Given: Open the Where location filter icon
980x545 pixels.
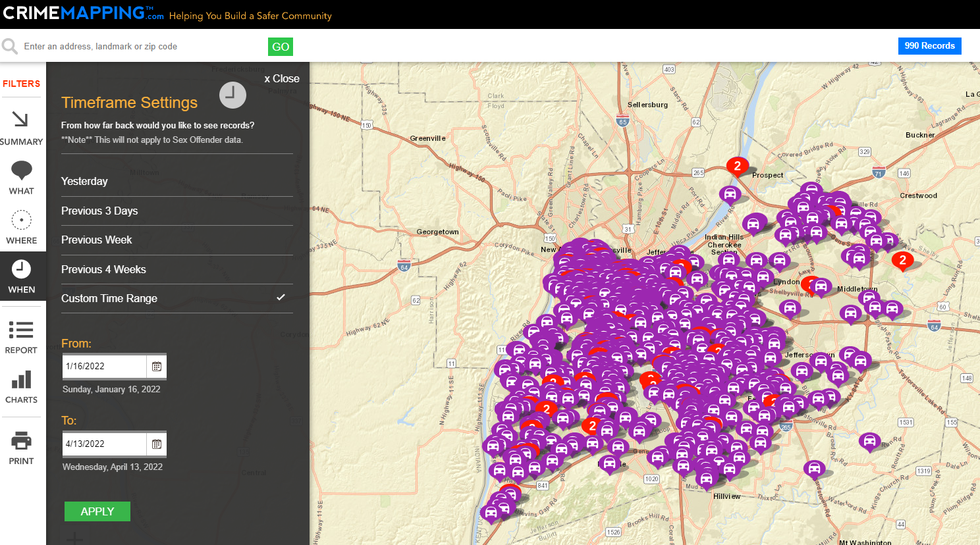Looking at the screenshot, I should [x=21, y=220].
